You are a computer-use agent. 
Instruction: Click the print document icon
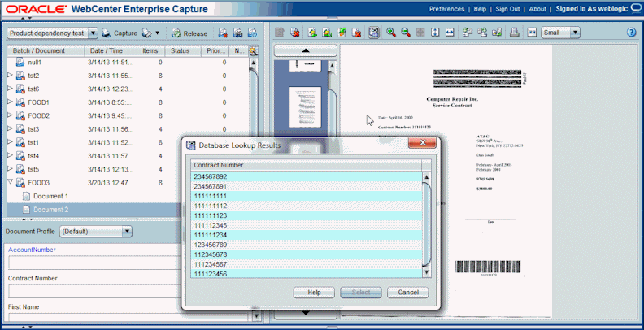click(x=514, y=33)
